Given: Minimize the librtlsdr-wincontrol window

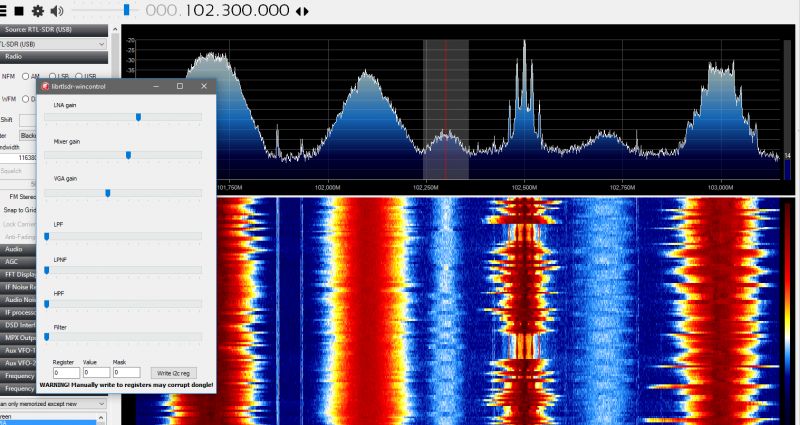Looking at the screenshot, I should 156,86.
